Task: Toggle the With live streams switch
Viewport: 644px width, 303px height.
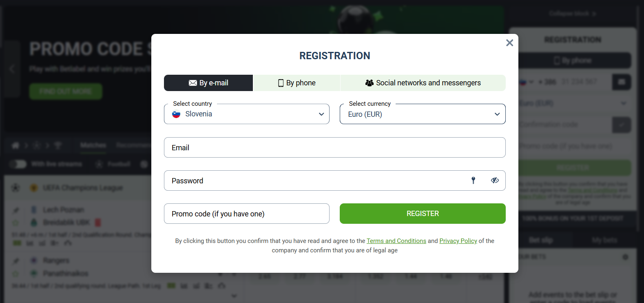Action: (18, 164)
